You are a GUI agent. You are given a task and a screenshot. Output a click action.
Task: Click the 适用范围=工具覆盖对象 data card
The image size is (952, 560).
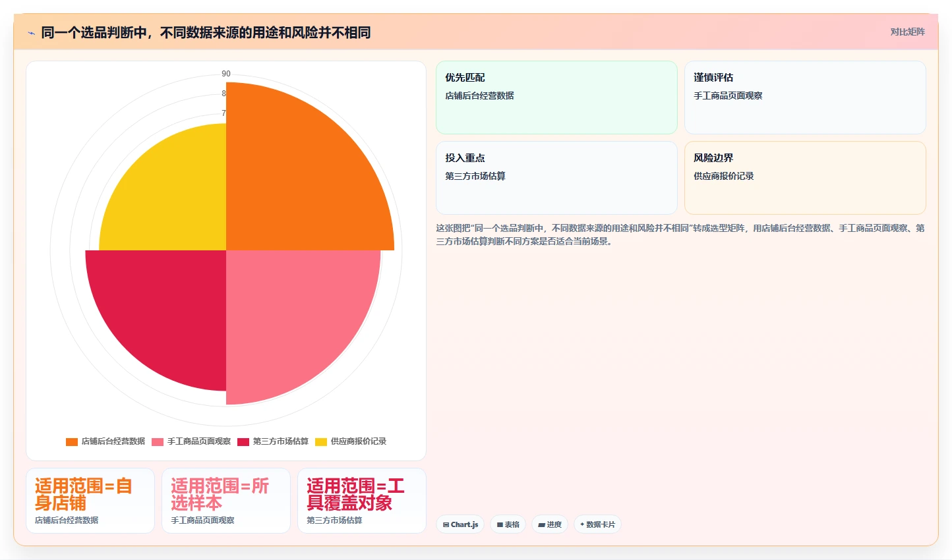click(x=362, y=501)
